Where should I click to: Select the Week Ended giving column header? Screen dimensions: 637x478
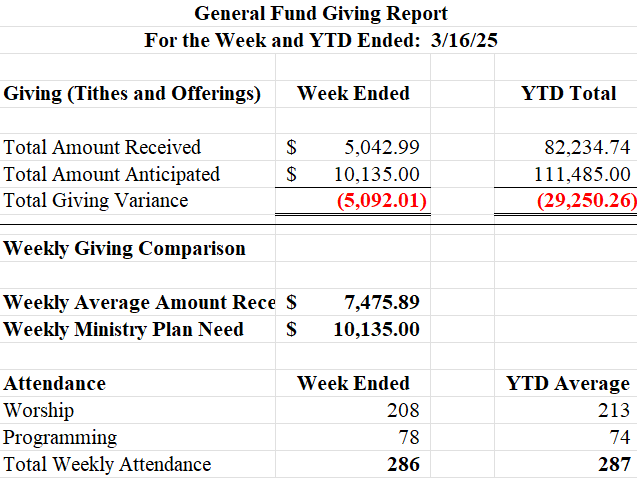coord(353,94)
